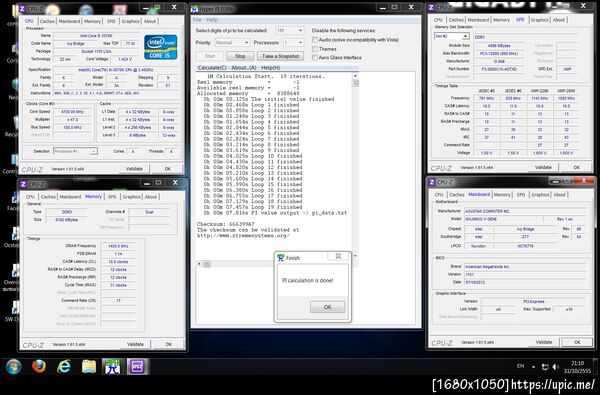Viewport: 600px width, 395px height.
Task: Open the Help menu in Hyper PI
Action: [212, 20]
